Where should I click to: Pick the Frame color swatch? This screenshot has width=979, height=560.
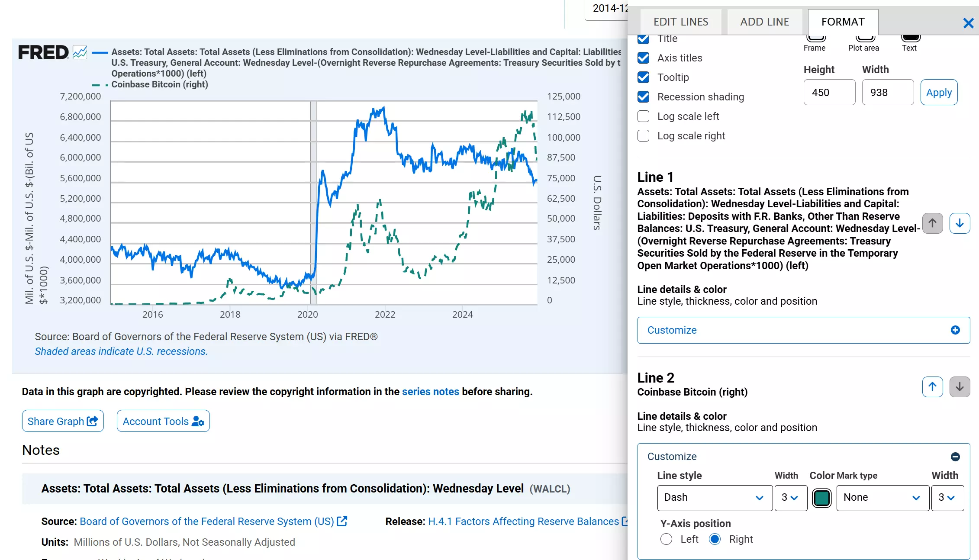pyautogui.click(x=816, y=38)
